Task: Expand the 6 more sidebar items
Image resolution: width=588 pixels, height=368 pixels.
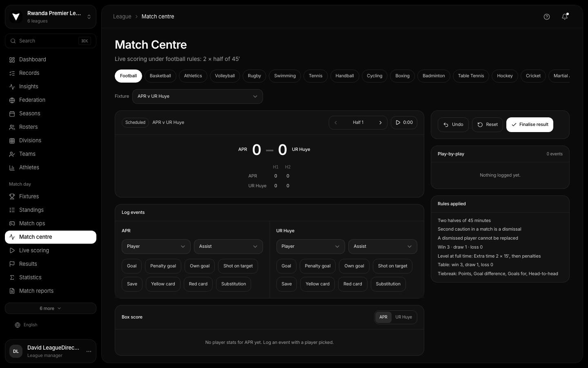Action: coord(51,308)
